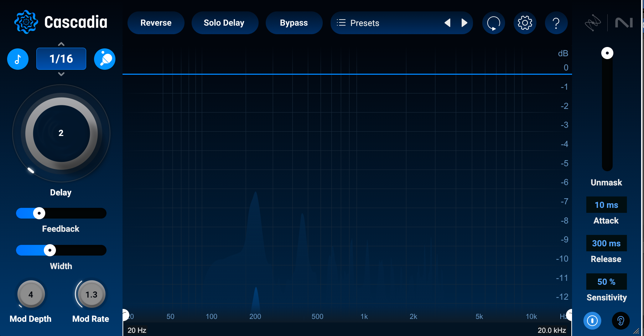
Task: Click the 300 ms Release value
Action: click(x=607, y=243)
